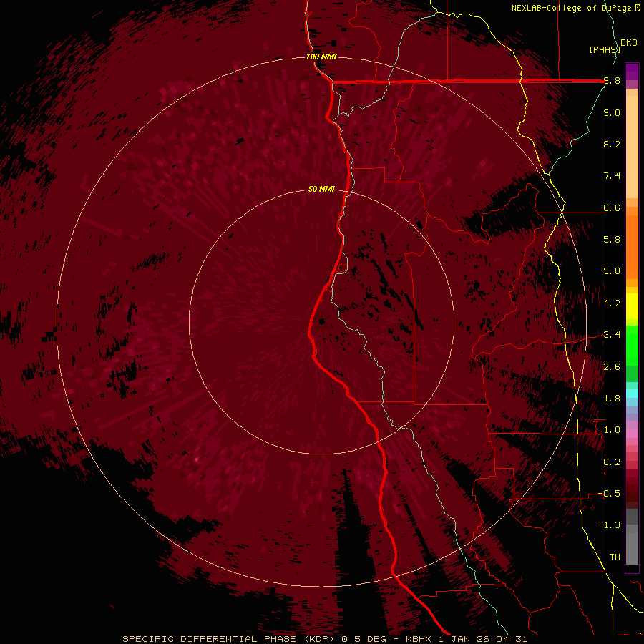Click the '50 NMI' range ring label

321,189
